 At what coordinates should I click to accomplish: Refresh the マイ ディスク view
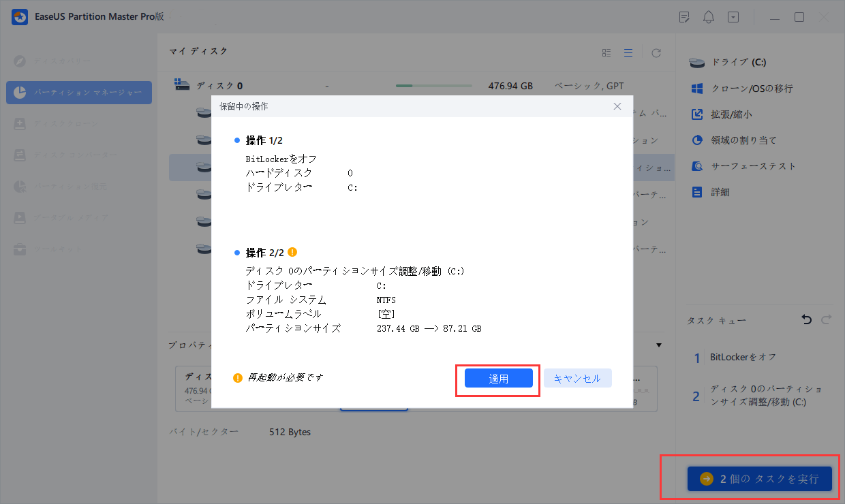pos(656,52)
